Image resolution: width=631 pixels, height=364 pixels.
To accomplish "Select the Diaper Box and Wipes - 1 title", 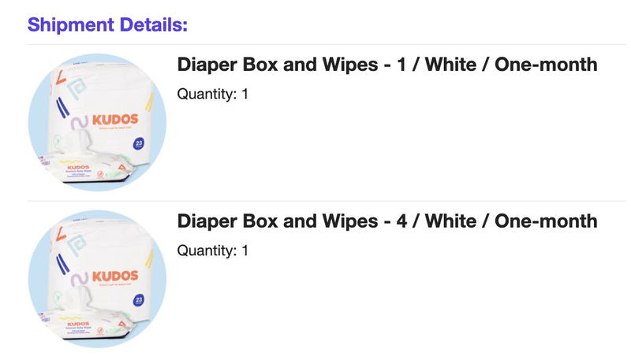I will 387,65.
